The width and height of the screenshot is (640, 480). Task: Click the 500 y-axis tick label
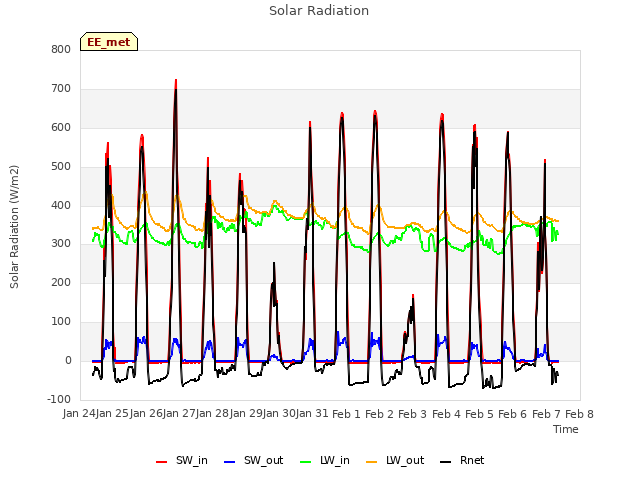61,167
